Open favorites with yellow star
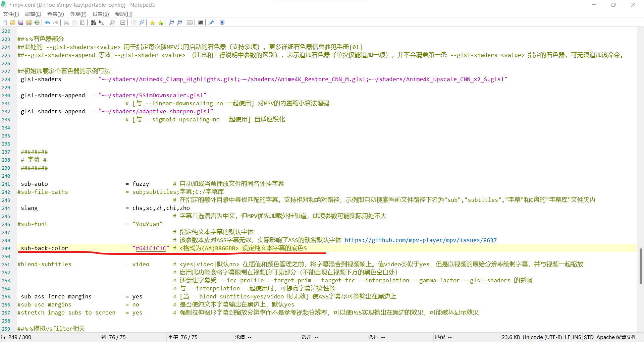This screenshot has height=342, width=644. (152, 22)
